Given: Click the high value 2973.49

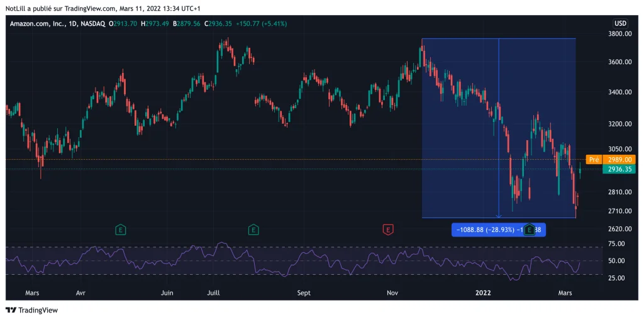Looking at the screenshot, I should click(158, 24).
